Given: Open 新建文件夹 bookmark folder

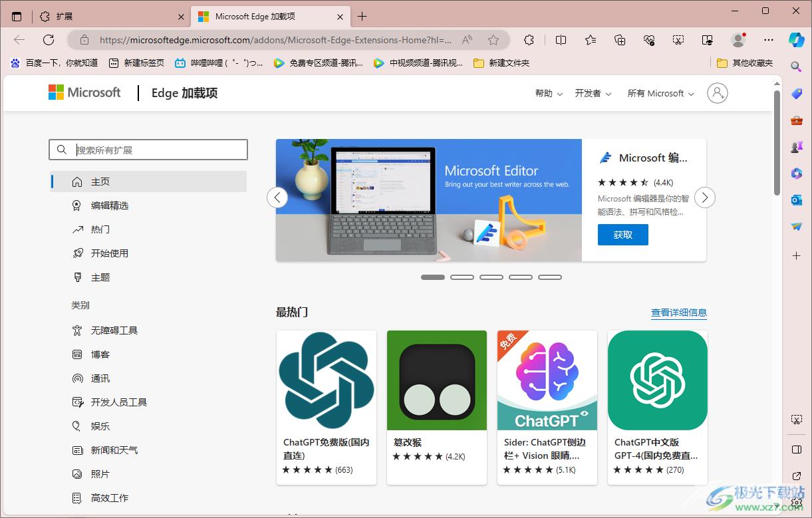Looking at the screenshot, I should pos(501,63).
